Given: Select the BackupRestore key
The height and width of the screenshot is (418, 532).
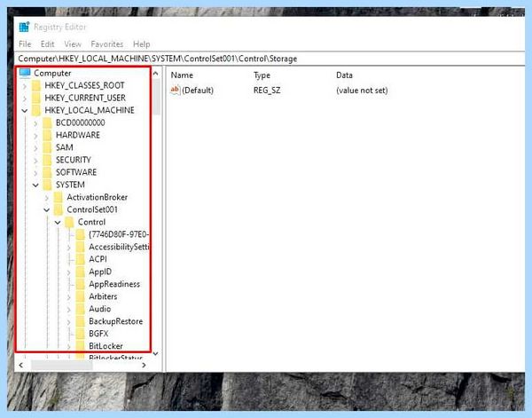Looking at the screenshot, I should coord(115,321).
